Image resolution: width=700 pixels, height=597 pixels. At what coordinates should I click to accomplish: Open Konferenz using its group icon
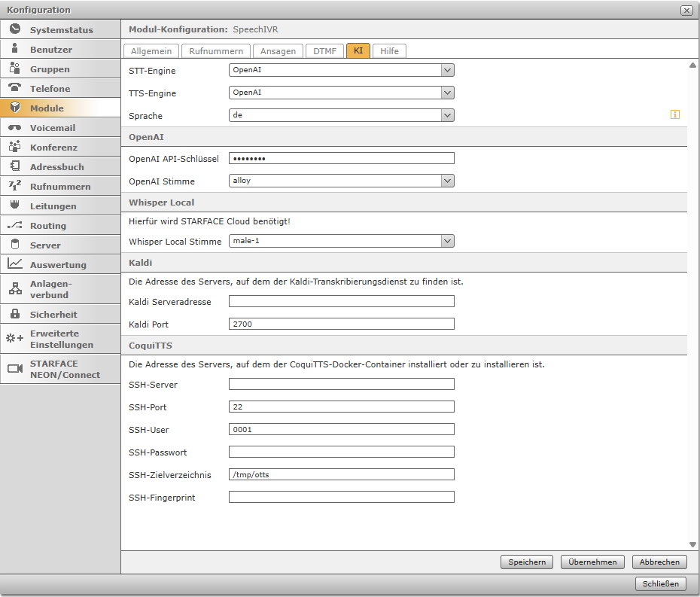click(x=15, y=147)
